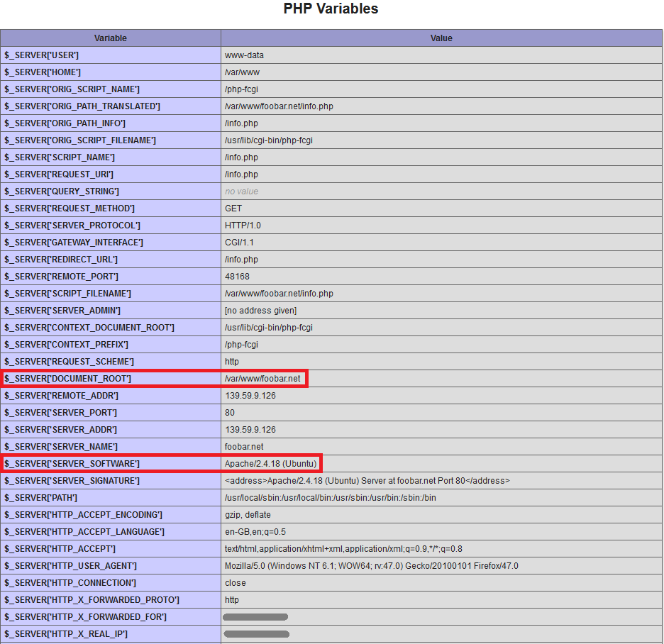Click the ORIG_SCRIPT_NAME variable cell
The image size is (664, 644).
point(111,89)
